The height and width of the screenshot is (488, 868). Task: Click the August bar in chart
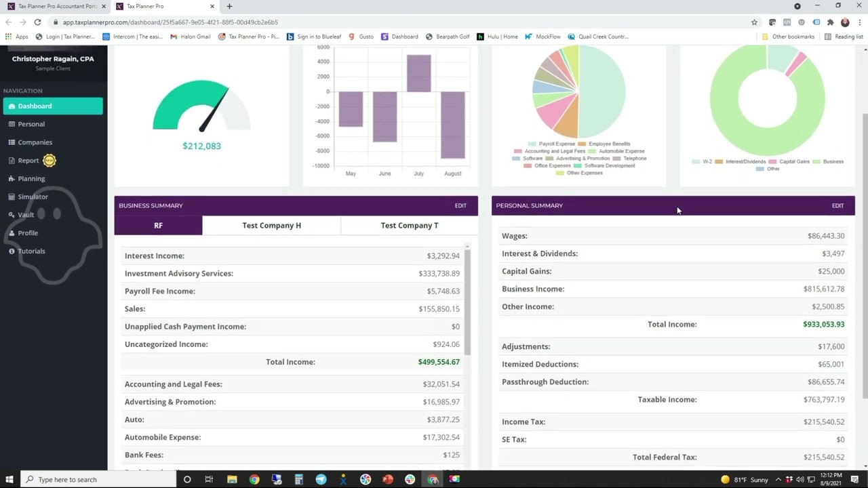(x=452, y=125)
